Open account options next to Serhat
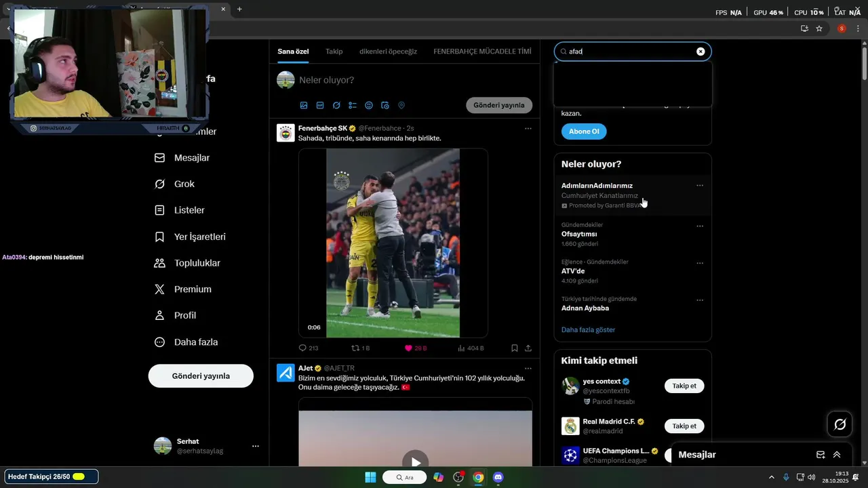868x488 pixels. tap(256, 446)
